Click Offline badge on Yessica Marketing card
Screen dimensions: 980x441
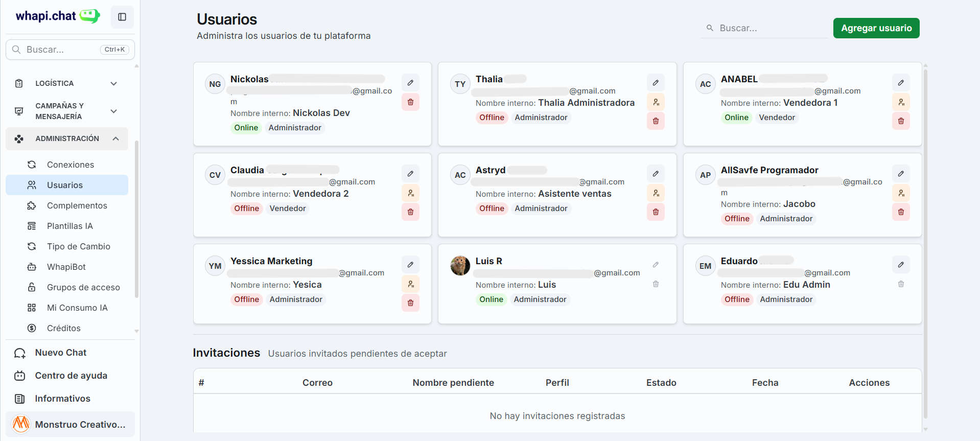point(246,299)
